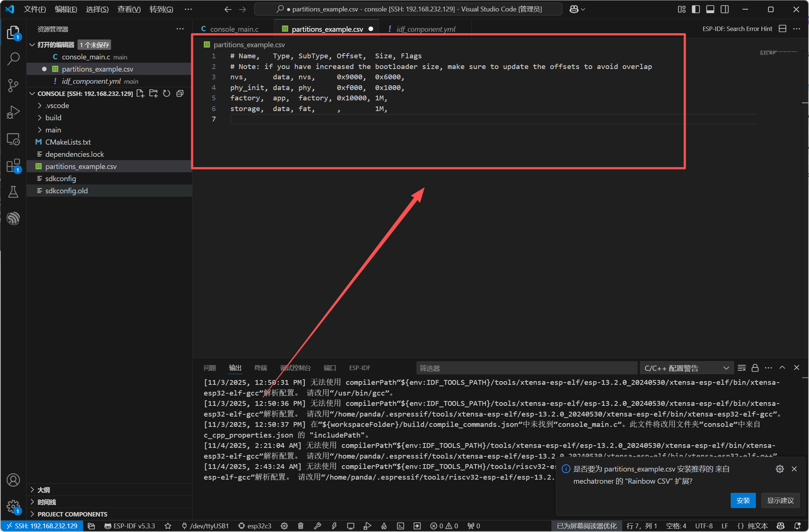Refresh the explorer file tree

point(167,93)
